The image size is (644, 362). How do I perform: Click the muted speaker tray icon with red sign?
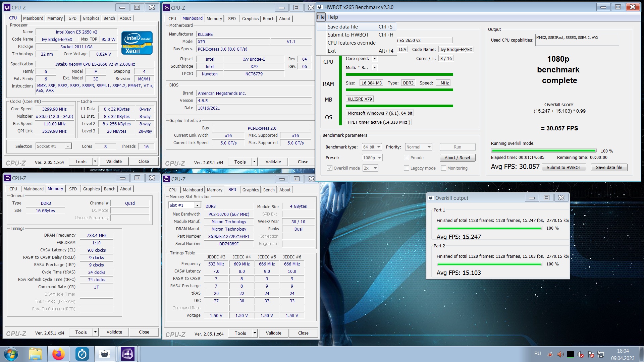(581, 354)
